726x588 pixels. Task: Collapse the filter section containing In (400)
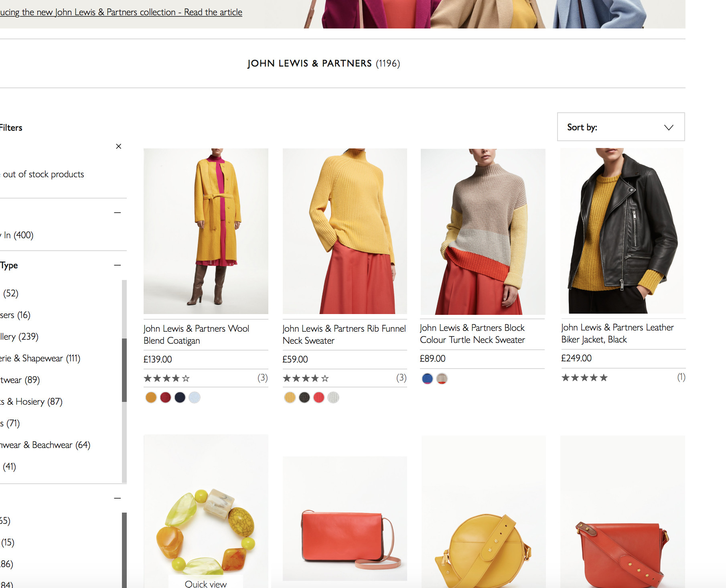coord(117,213)
